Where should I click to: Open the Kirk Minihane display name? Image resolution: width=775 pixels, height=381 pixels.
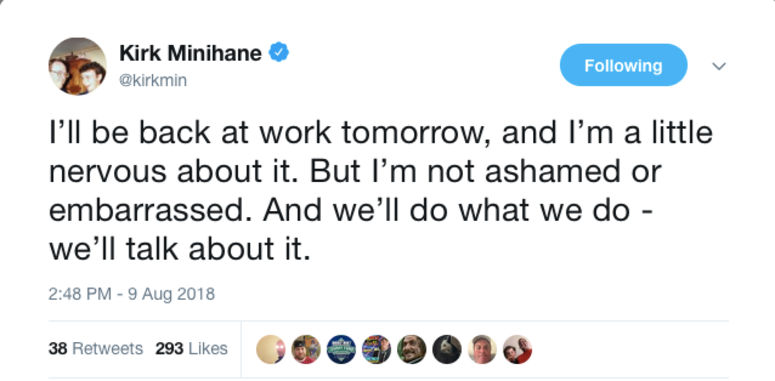pyautogui.click(x=190, y=53)
